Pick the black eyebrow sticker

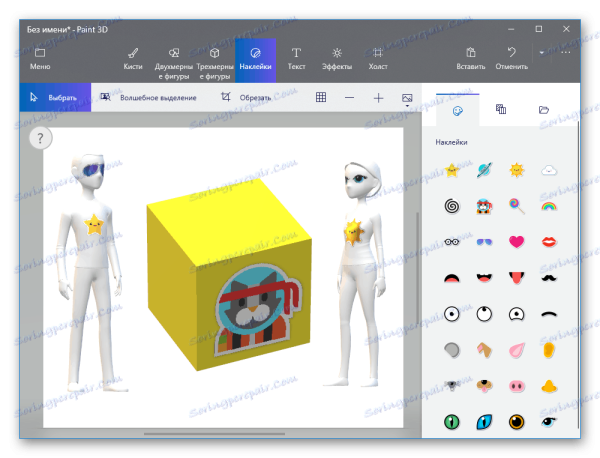coord(549,314)
